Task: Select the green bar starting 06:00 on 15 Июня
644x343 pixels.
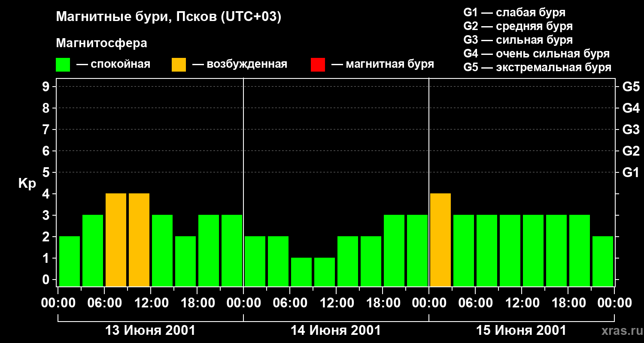Action: [x=487, y=250]
